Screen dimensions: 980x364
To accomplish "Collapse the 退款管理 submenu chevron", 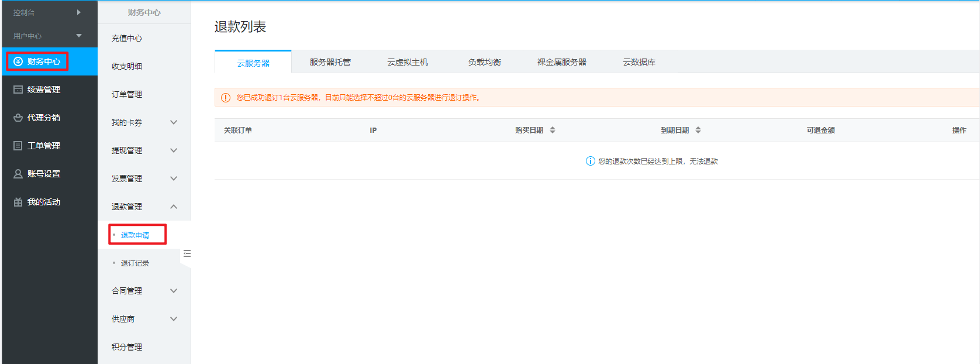I will [x=174, y=207].
